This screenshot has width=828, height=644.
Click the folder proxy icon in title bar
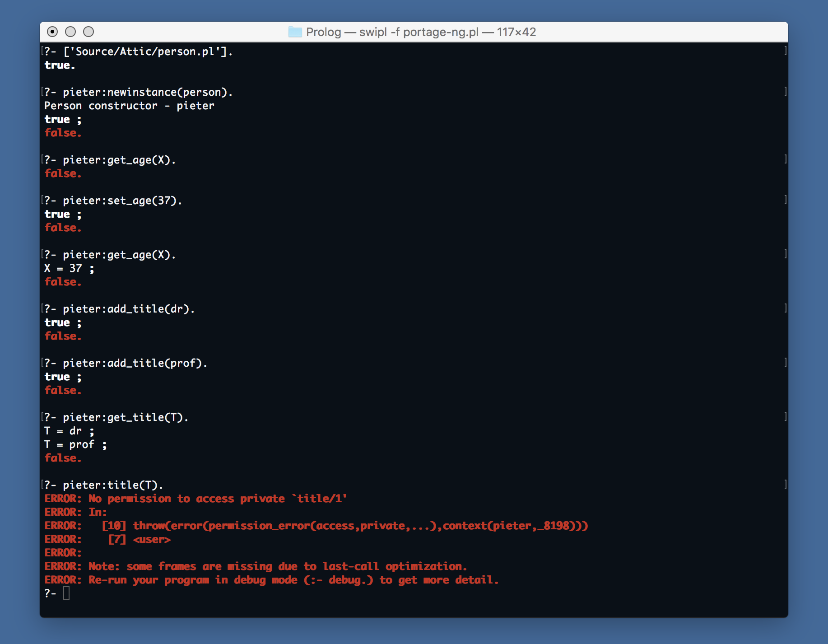(295, 32)
